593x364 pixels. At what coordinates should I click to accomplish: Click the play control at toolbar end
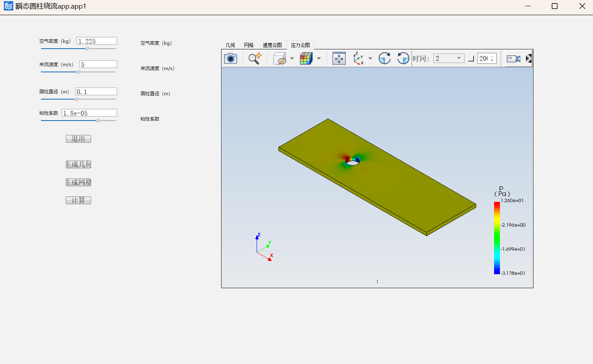[x=529, y=59]
